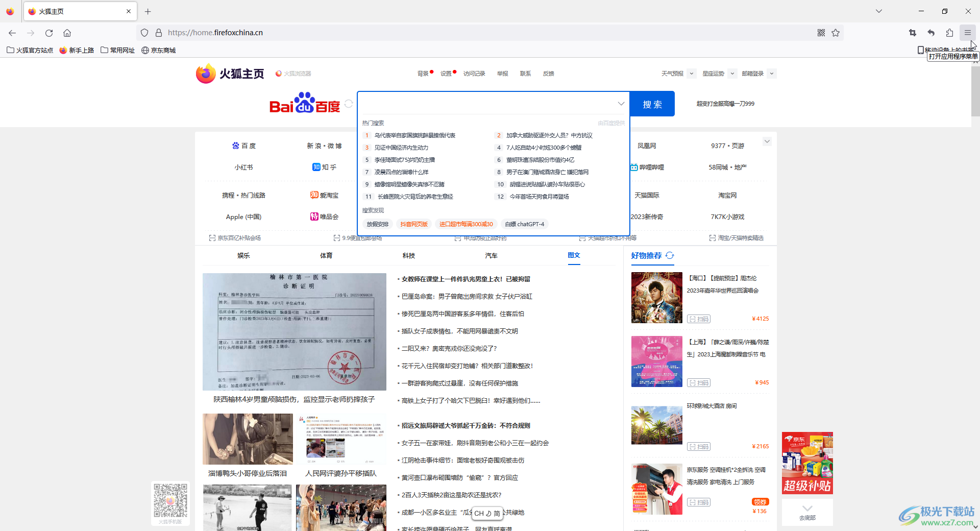This screenshot has width=980, height=531.
Task: Click the screenshot crop tool icon
Action: pos(913,33)
